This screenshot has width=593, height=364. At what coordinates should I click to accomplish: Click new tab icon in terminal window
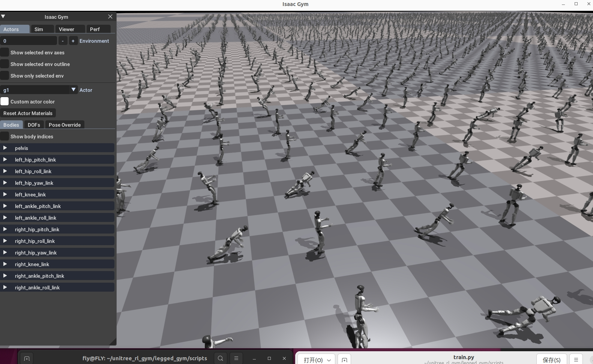coord(27,358)
